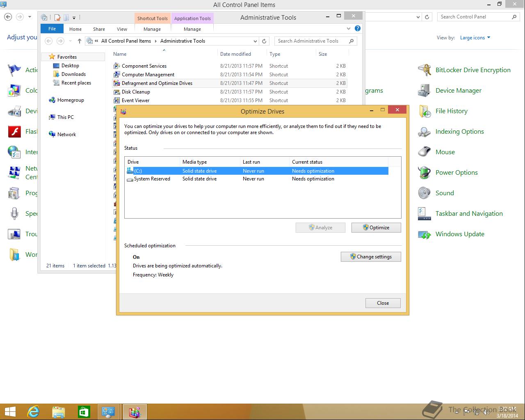Select Recent places in navigation pane
Viewport: 525px width, 420px height.
coord(76,83)
